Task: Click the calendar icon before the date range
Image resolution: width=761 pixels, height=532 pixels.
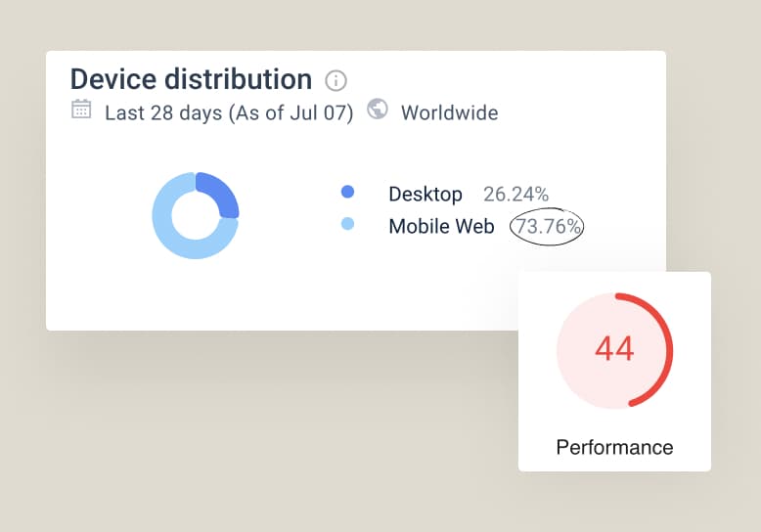Action: [82, 110]
